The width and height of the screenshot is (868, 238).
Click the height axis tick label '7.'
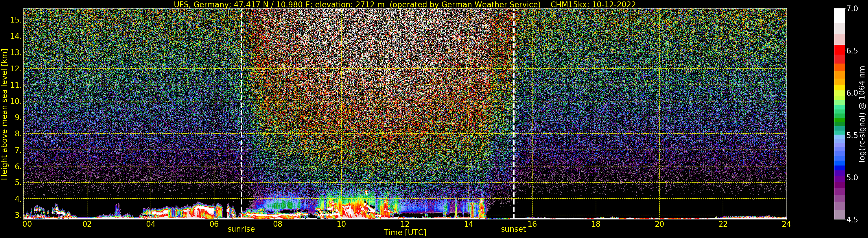[18, 150]
